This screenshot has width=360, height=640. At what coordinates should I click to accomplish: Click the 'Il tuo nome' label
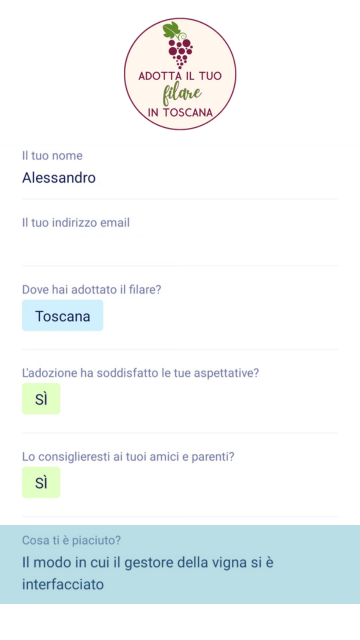(52, 156)
